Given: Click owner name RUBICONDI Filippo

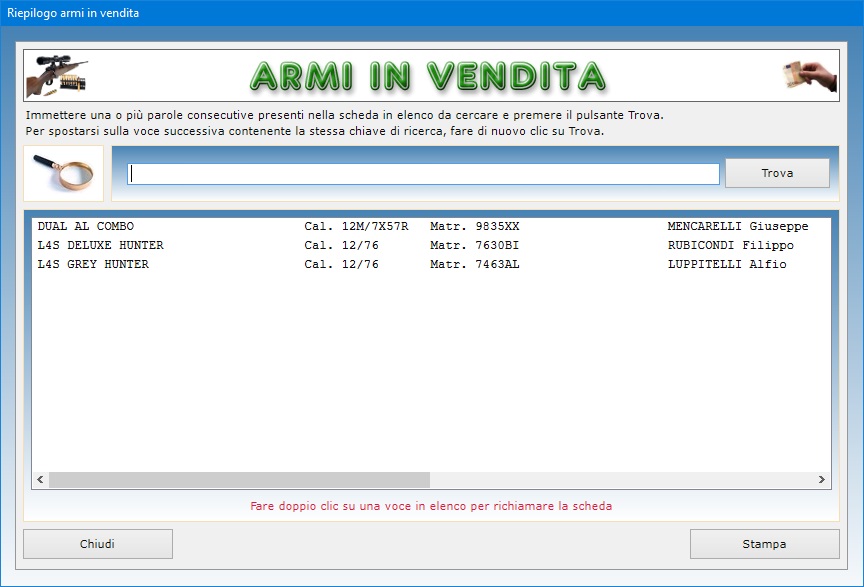Looking at the screenshot, I should (x=731, y=245).
